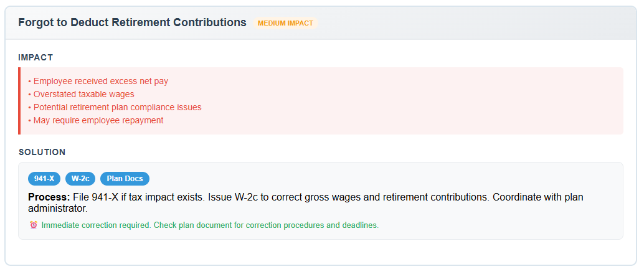Click the MEDIUM IMPACT badge
Screen dimensions: 644x274
tap(285, 23)
